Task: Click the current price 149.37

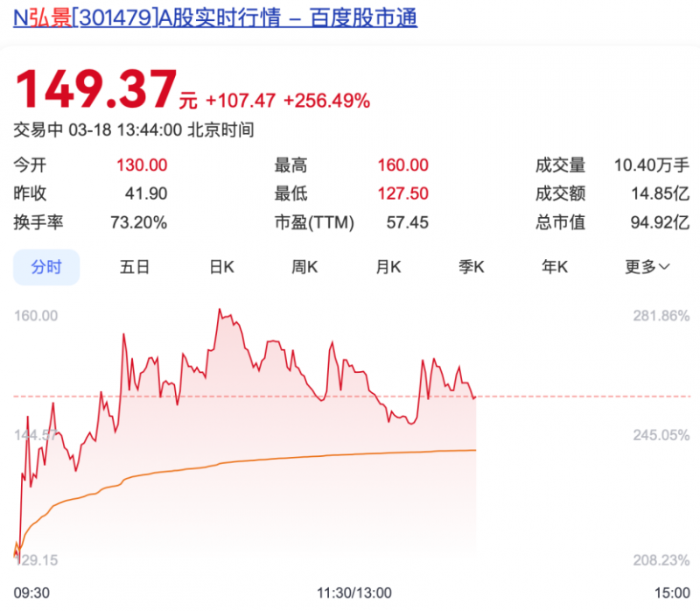Action: [x=94, y=89]
